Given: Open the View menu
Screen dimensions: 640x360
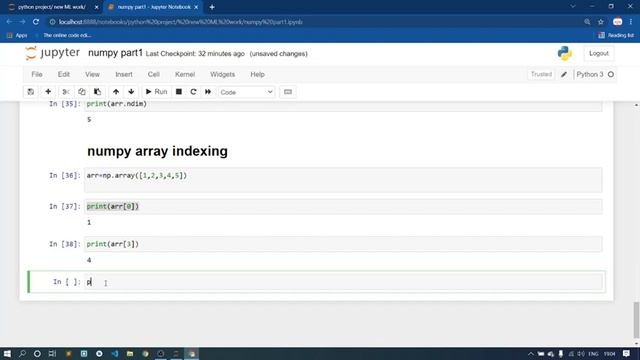Looking at the screenshot, I should [92, 74].
